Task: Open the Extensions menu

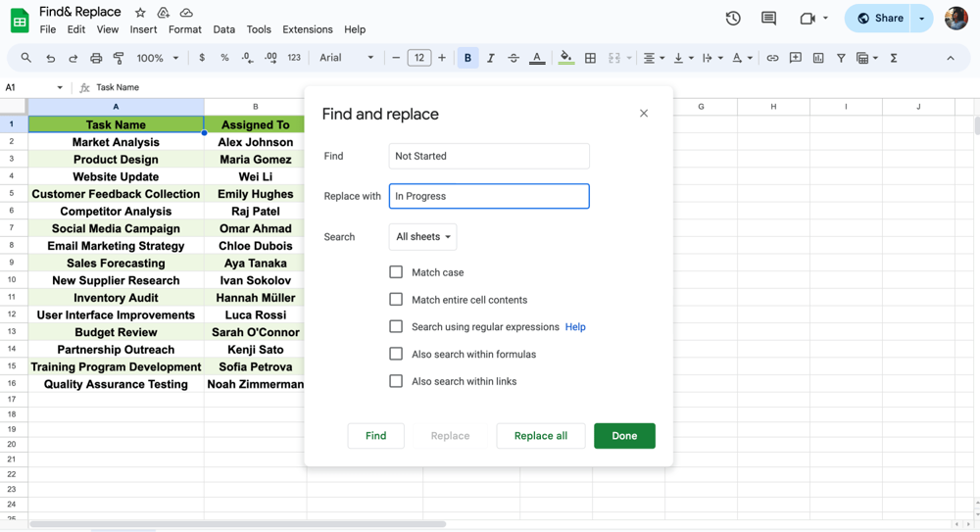Action: tap(307, 29)
